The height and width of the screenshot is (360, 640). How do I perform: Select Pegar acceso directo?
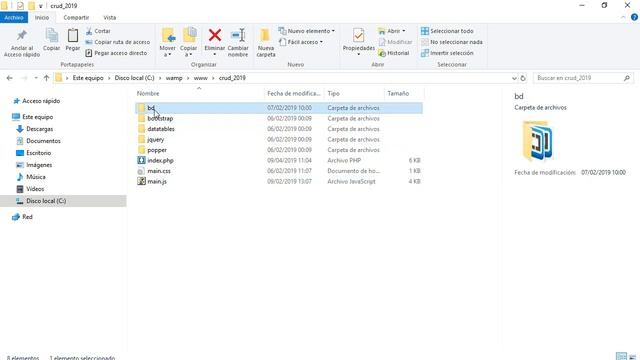[x=116, y=53]
